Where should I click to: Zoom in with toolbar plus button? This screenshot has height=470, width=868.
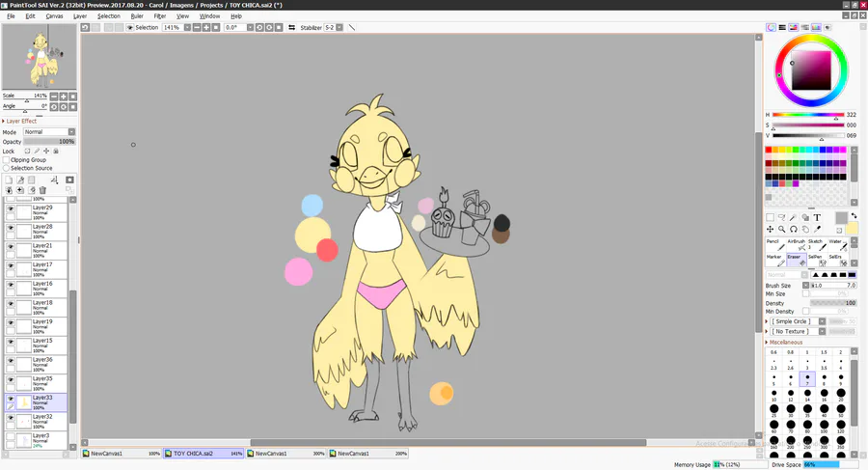click(206, 27)
